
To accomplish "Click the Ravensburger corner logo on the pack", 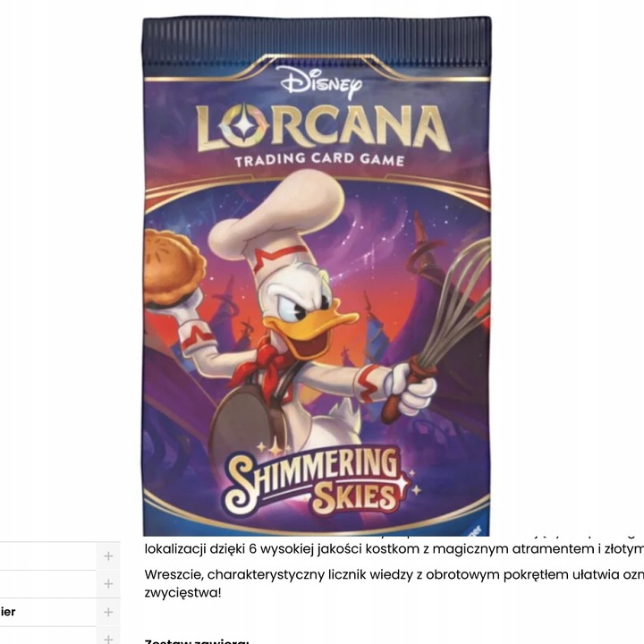I will 479,529.
